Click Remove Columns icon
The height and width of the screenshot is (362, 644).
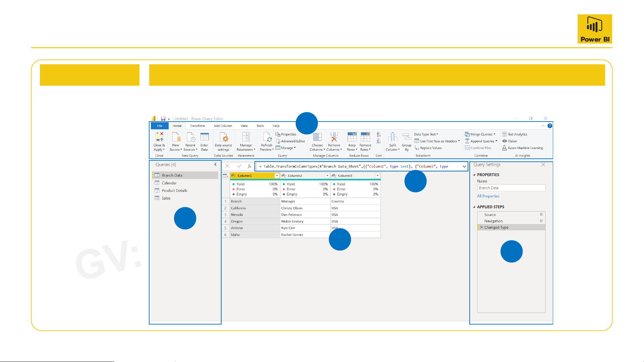pyautogui.click(x=334, y=137)
